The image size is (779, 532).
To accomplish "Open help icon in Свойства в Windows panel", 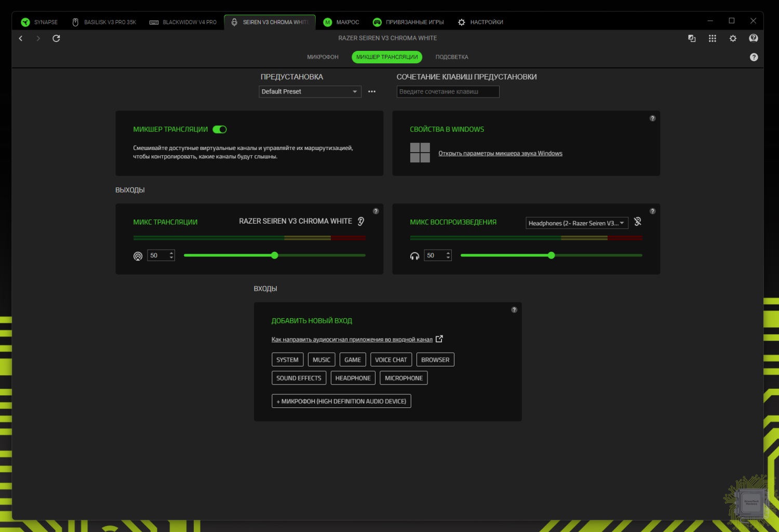I will click(x=652, y=118).
